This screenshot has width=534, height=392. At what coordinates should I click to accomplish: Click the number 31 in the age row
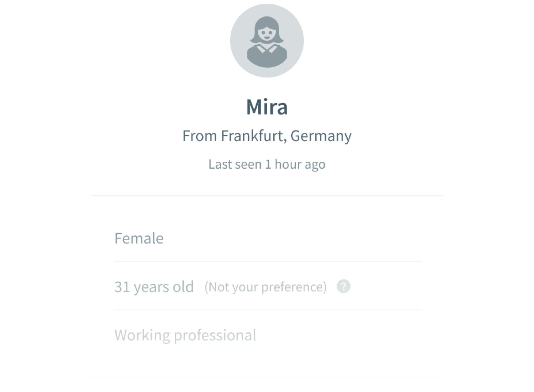click(122, 287)
